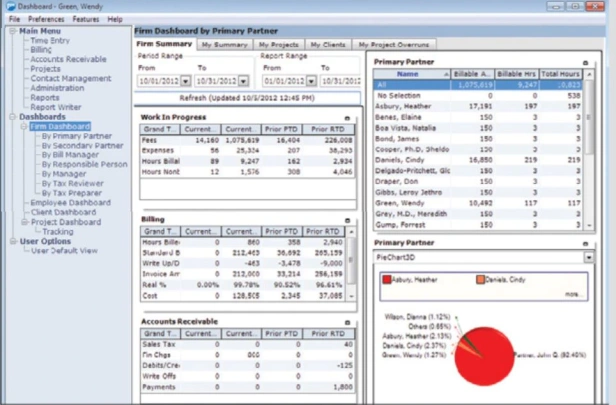Collapse the User Options tree node

13,241
